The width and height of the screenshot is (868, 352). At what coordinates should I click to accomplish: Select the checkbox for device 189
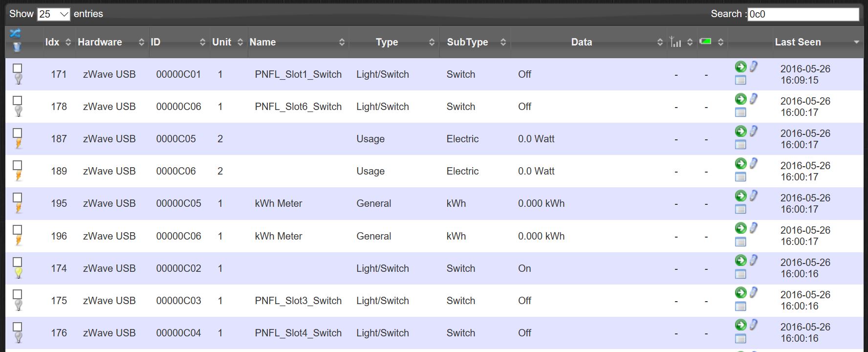coord(17,165)
